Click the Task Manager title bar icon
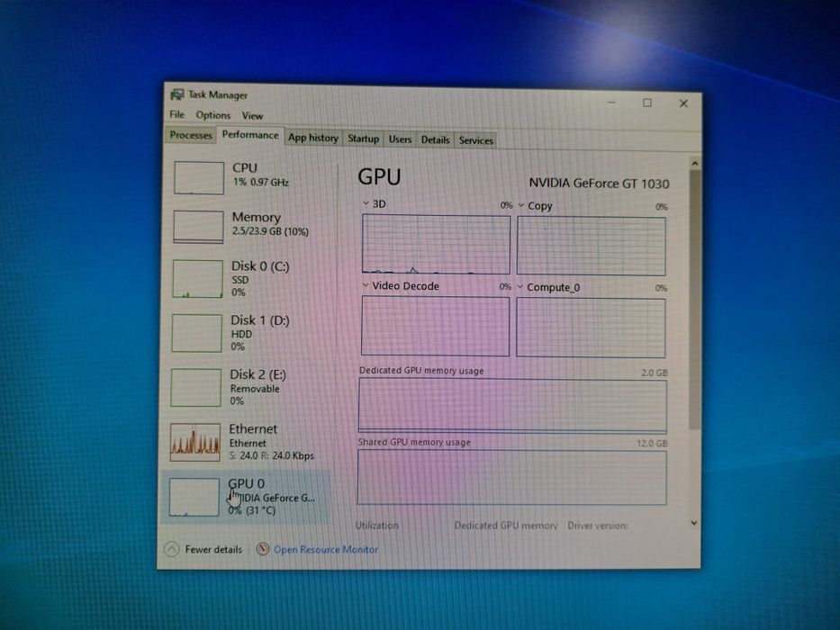The image size is (840, 630). (x=176, y=94)
